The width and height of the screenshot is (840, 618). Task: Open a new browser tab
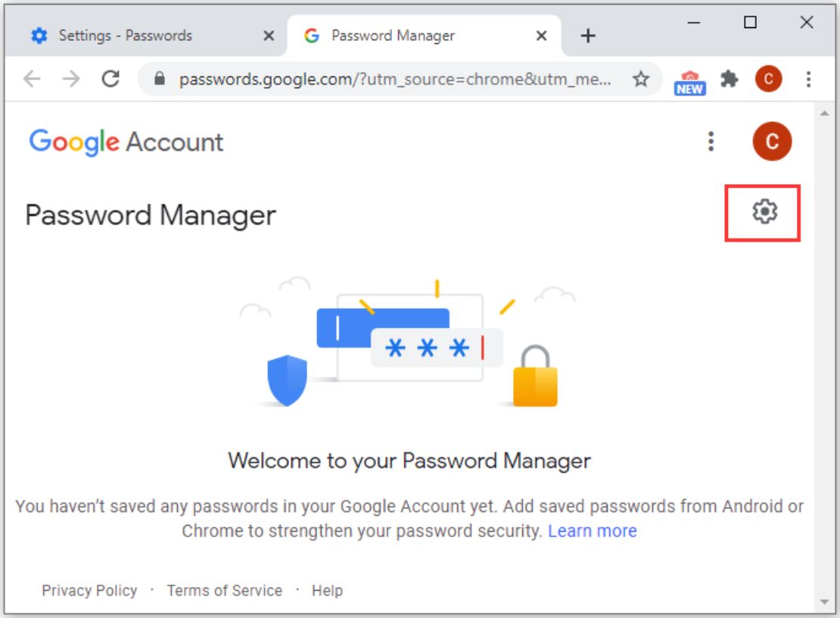[588, 36]
